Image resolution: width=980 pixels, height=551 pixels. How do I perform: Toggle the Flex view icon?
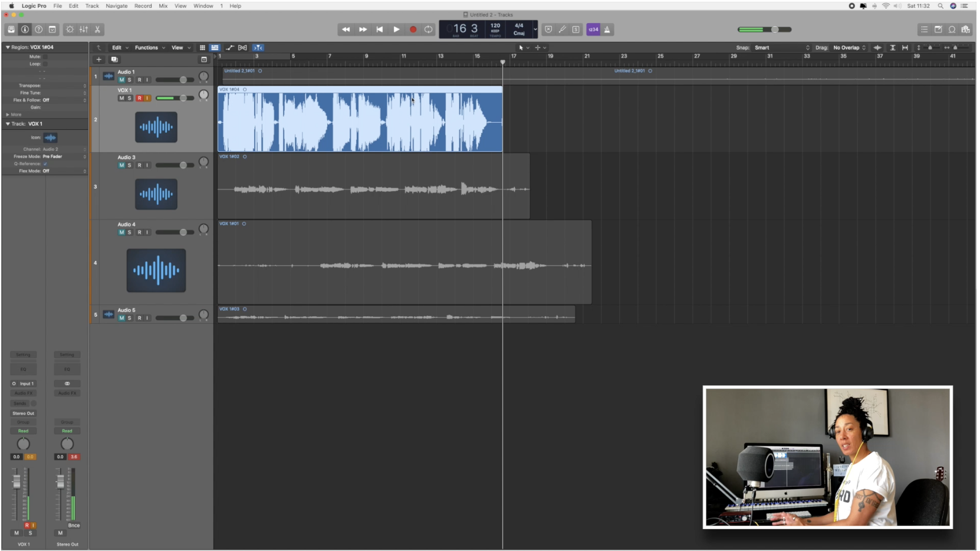242,48
